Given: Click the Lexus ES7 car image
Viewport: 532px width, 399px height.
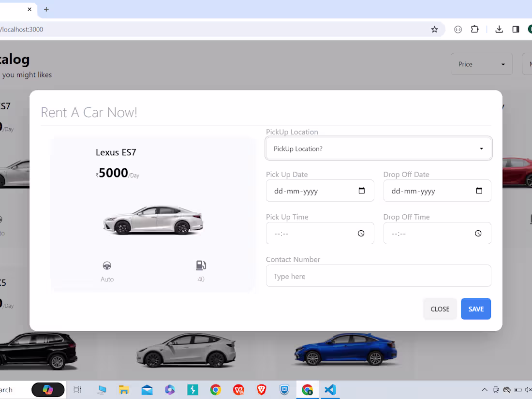Looking at the screenshot, I should [x=153, y=220].
